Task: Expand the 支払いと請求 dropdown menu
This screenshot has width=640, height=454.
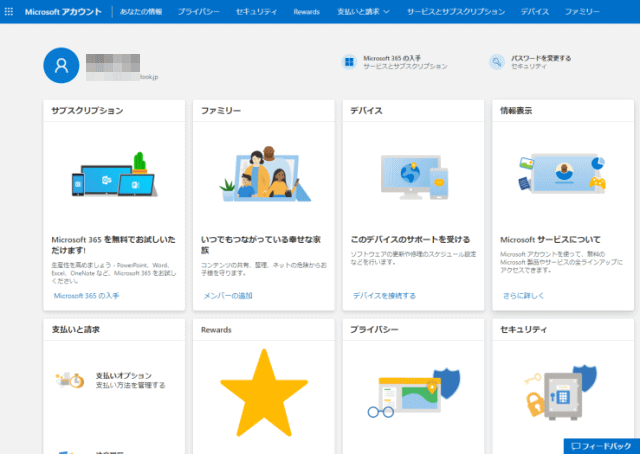Action: 363,12
